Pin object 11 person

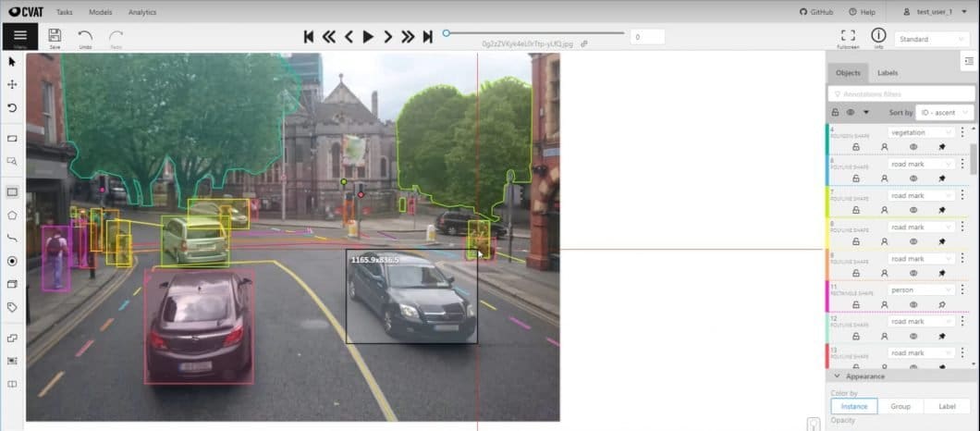click(x=942, y=304)
